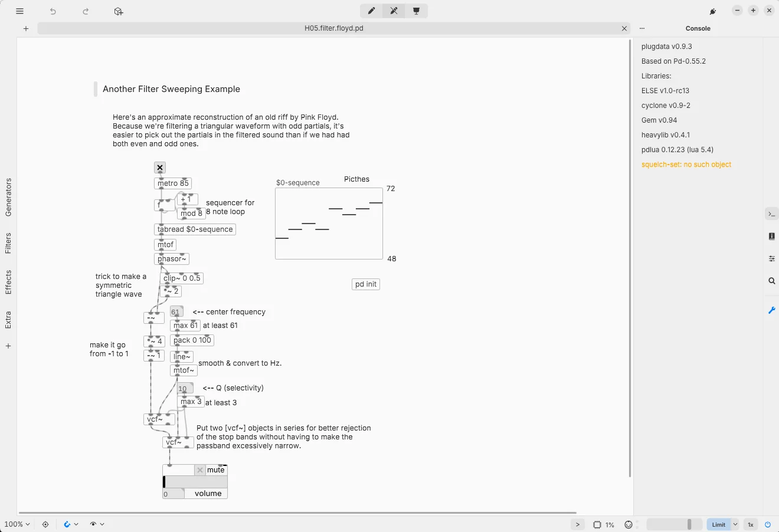The width and height of the screenshot is (779, 532).
Task: Expand the Limit dropdown arrow
Action: [735, 524]
